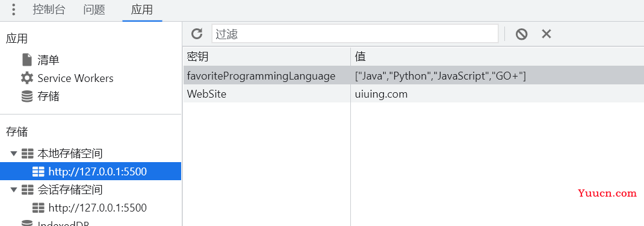Click the refresh storage icon
Screen dimensions: 644x226
(197, 34)
